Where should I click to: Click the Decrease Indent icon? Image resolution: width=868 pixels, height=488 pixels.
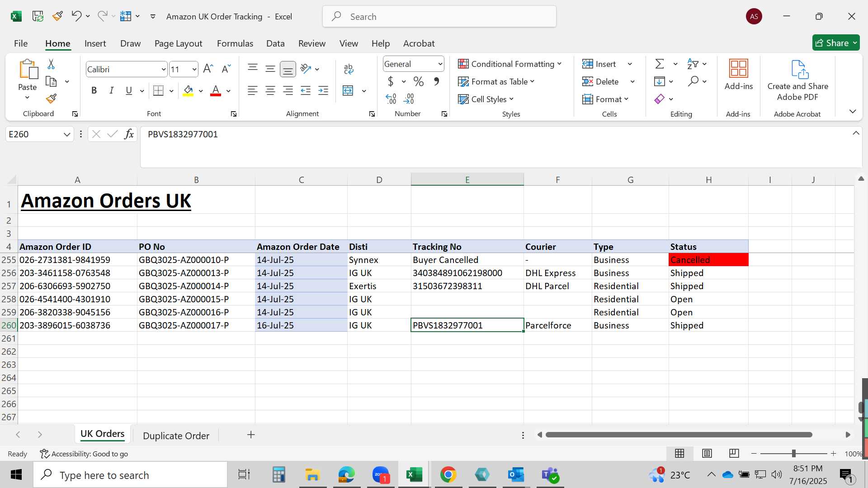[x=306, y=90]
